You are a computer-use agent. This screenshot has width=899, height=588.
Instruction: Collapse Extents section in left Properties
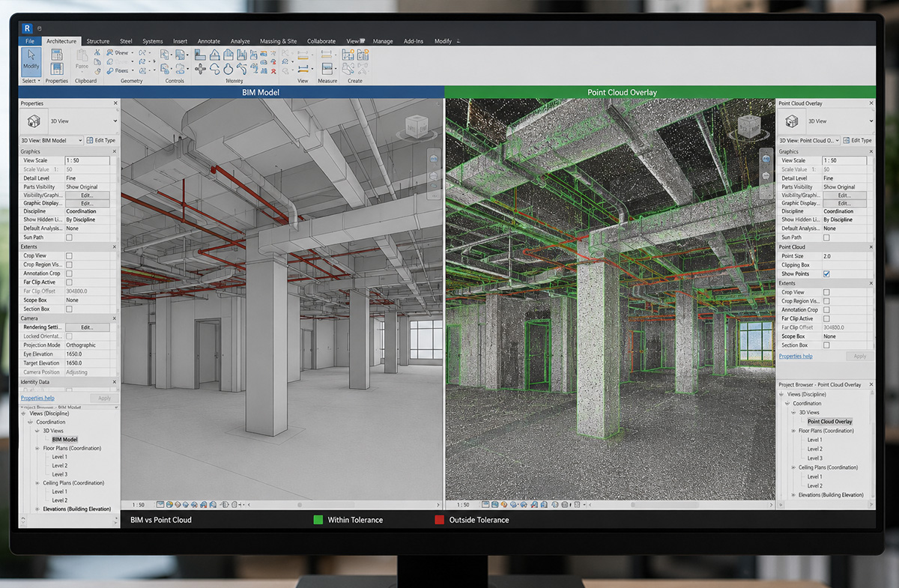[x=116, y=246]
